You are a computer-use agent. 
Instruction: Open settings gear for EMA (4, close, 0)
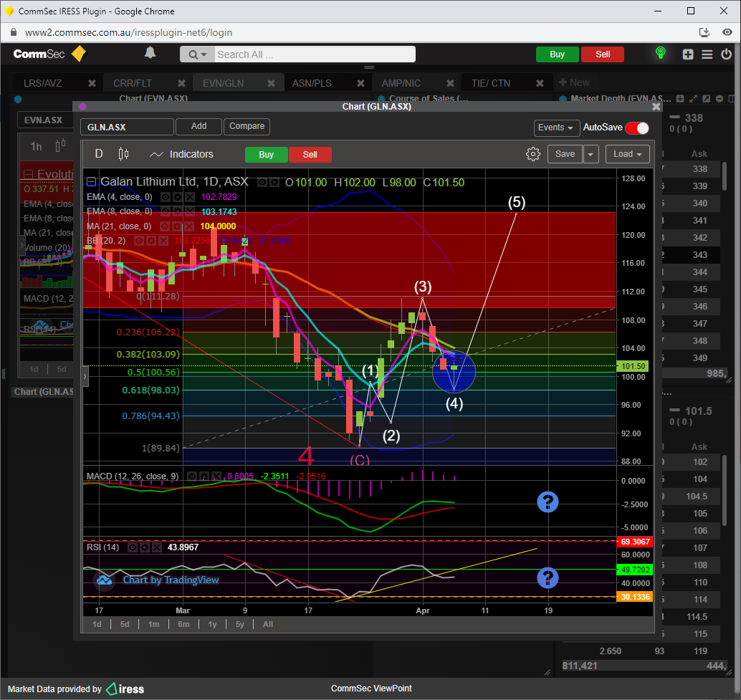(x=177, y=197)
